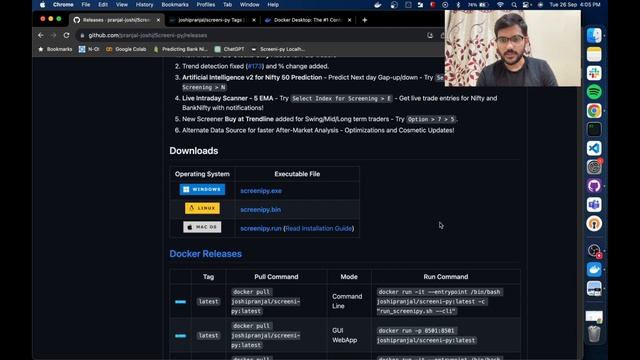Click the battery status icon

484,5
